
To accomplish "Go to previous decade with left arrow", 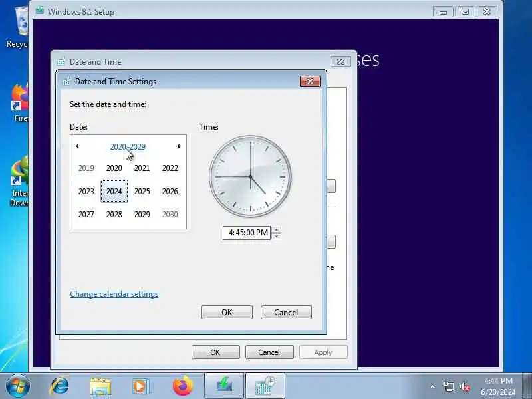I will point(77,146).
